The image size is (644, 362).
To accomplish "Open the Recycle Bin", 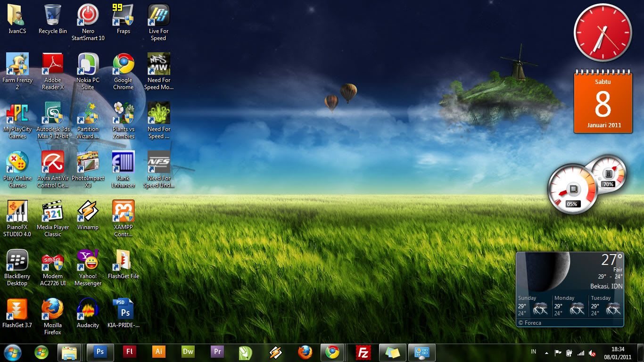I will click(x=53, y=19).
